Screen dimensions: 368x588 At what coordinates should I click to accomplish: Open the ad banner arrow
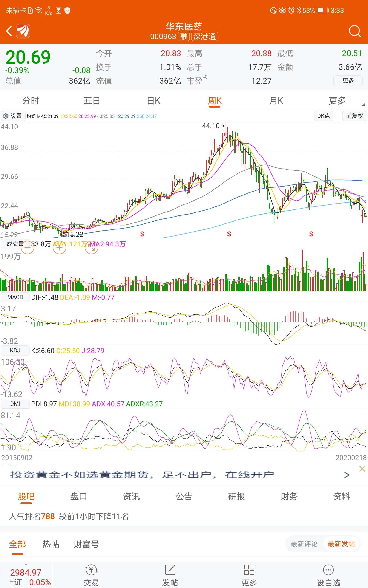pyautogui.click(x=347, y=475)
